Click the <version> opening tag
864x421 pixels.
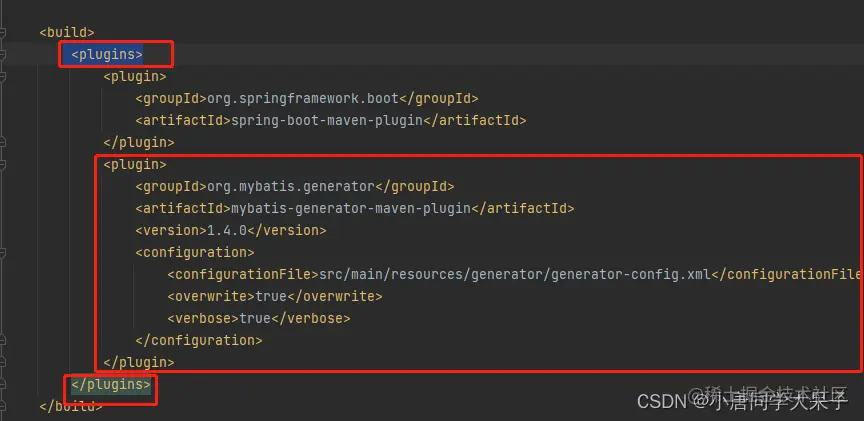171,231
